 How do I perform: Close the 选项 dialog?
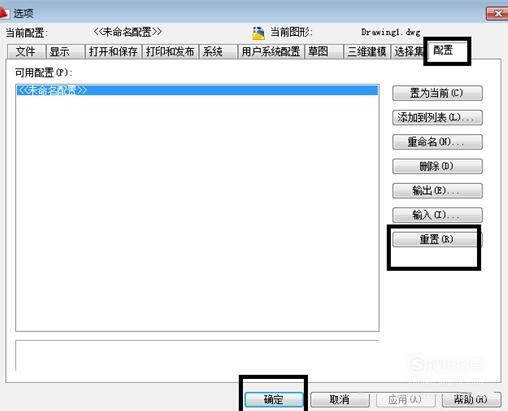(x=497, y=14)
